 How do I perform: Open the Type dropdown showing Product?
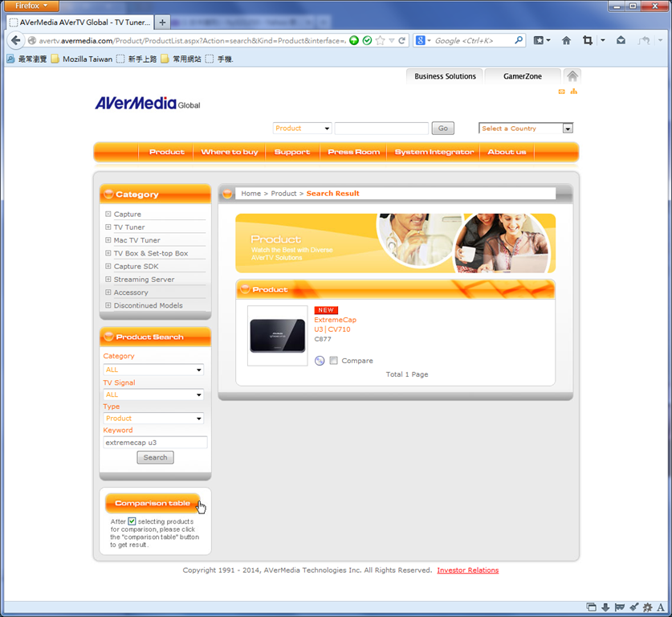[153, 418]
